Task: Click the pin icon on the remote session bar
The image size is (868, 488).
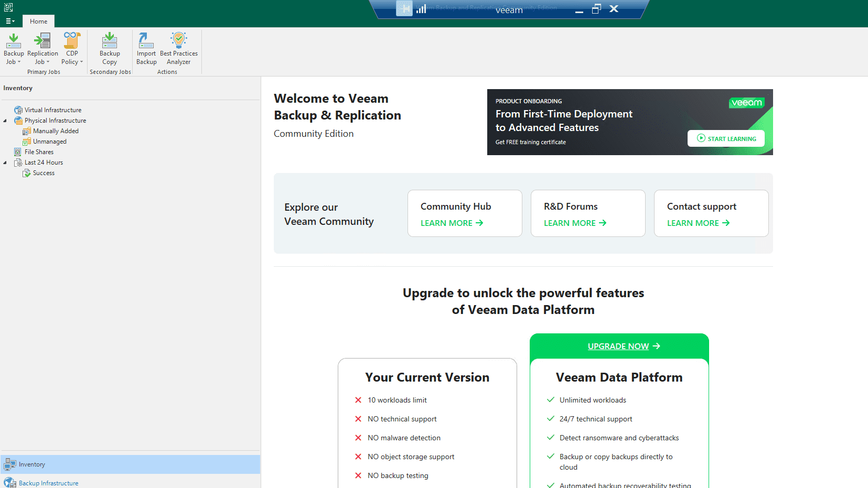Action: click(x=404, y=8)
